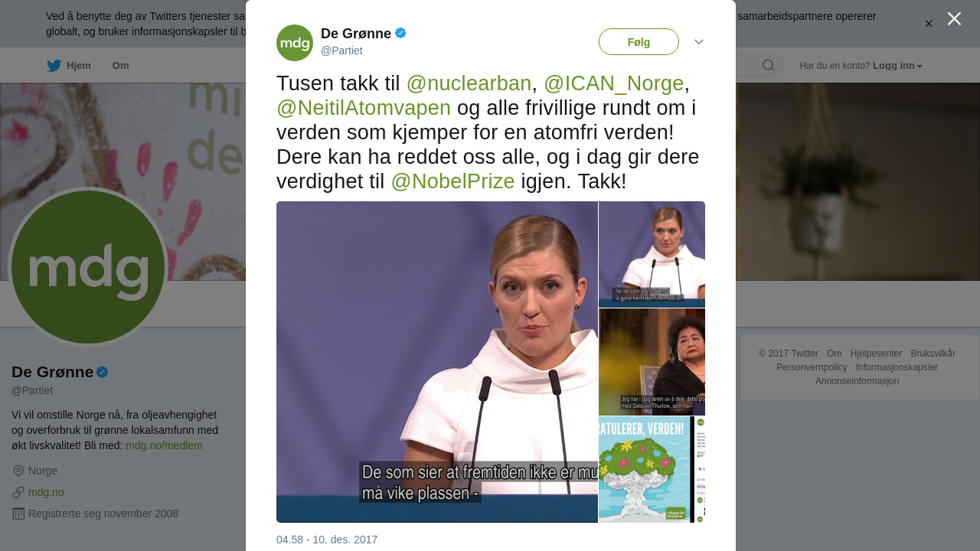Open the green tree illustration thumbnail

(x=652, y=470)
